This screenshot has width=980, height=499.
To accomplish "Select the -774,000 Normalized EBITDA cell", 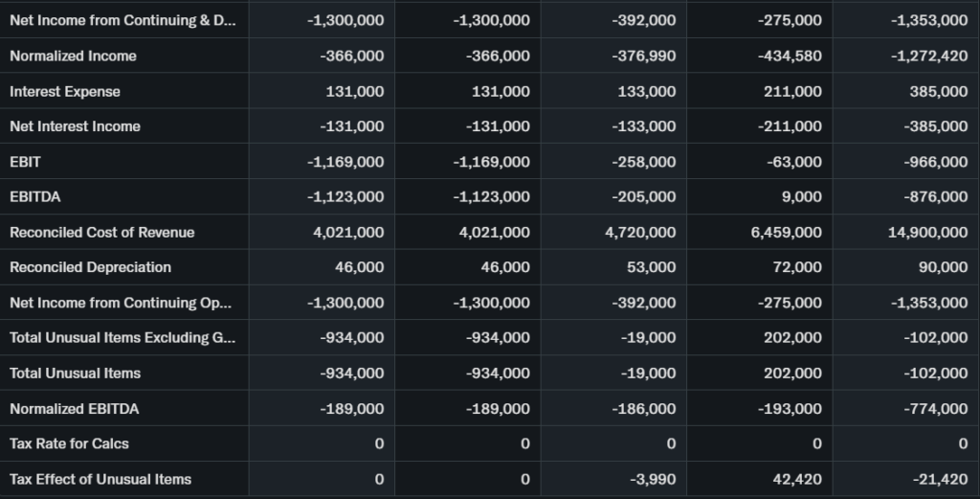I will pos(935,408).
